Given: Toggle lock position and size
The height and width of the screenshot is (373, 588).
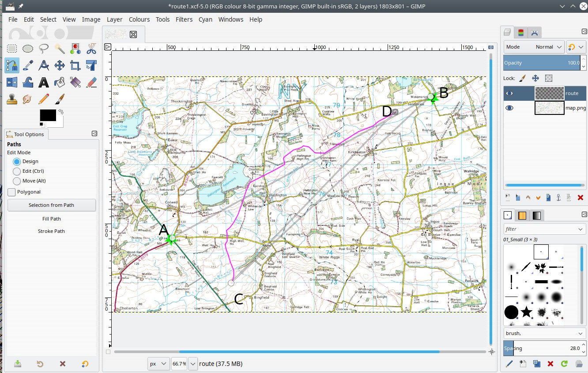Looking at the screenshot, I should [x=535, y=78].
